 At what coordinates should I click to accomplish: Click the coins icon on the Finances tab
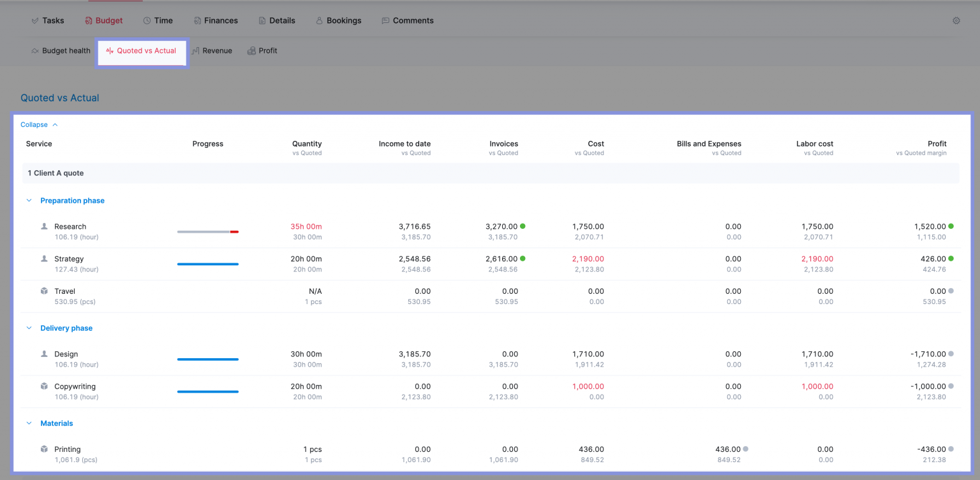pyautogui.click(x=198, y=20)
